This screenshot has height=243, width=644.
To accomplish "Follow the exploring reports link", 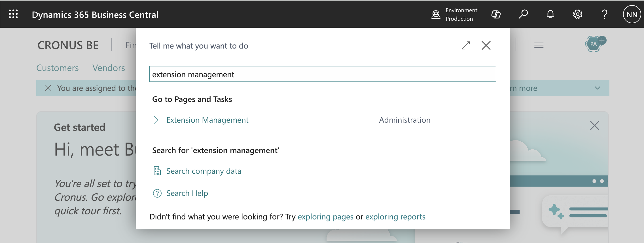I will [x=395, y=217].
